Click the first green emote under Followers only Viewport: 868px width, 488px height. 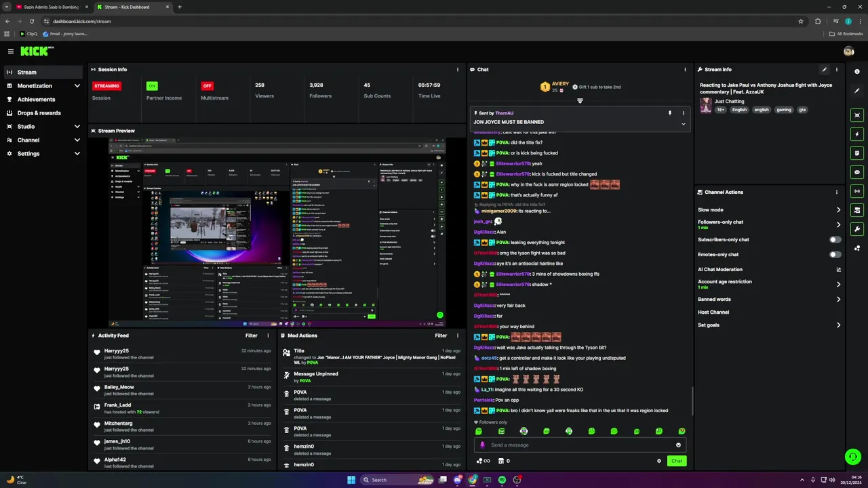tap(479, 431)
